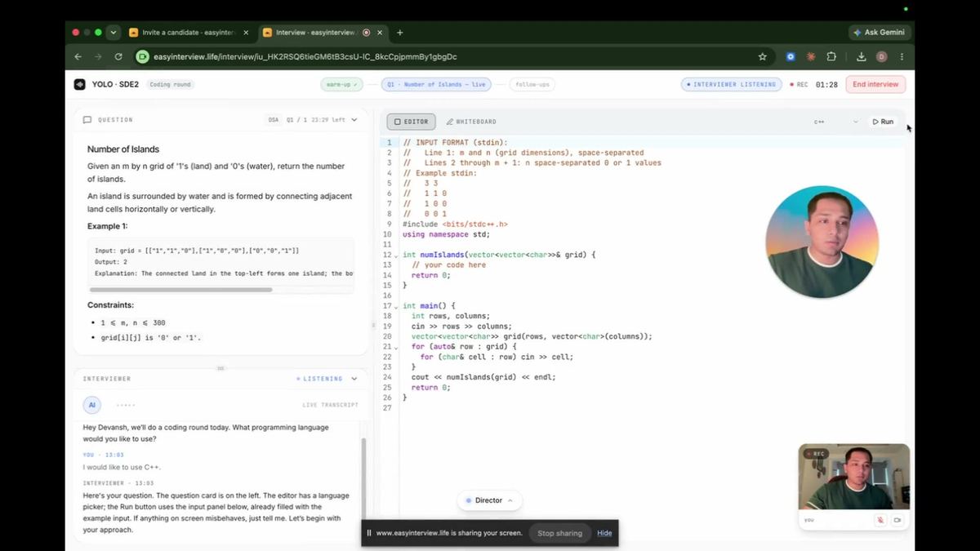Viewport: 980px width, 551px height.
Task: Reload the interview page
Action: [118, 57]
